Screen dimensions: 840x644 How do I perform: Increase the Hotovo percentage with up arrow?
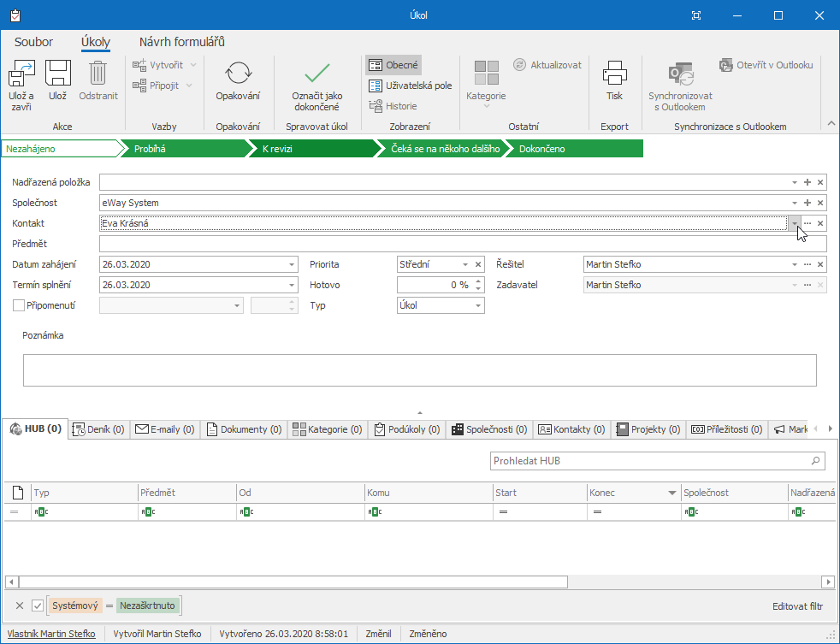(x=477, y=281)
